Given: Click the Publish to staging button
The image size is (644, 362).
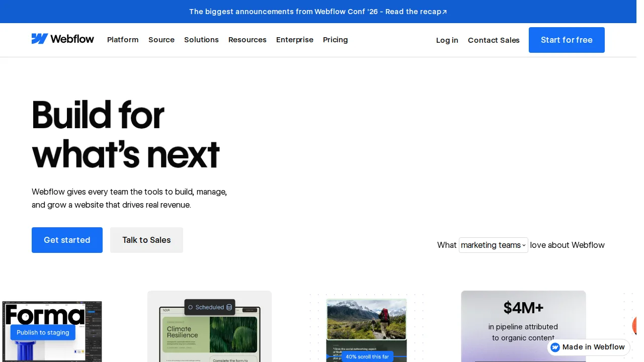Looking at the screenshot, I should tap(43, 332).
